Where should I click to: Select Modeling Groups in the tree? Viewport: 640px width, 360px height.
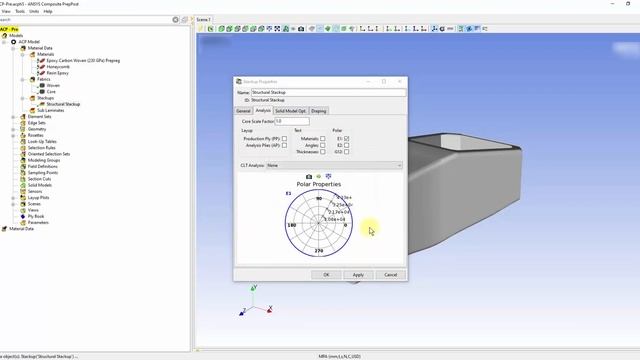click(x=44, y=160)
